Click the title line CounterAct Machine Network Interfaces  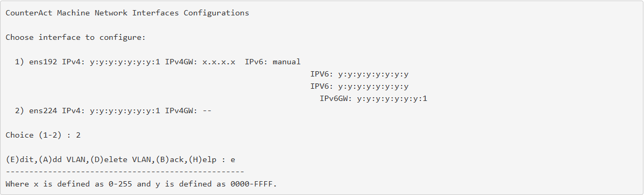point(127,13)
